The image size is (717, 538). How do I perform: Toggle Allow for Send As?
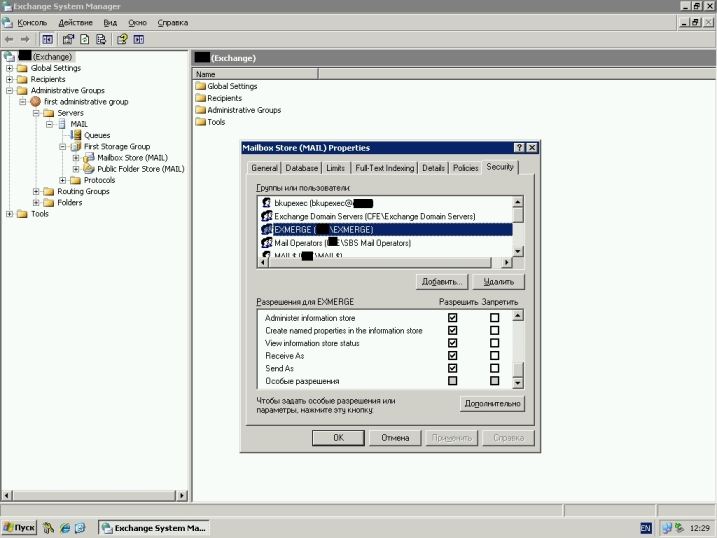pos(453,368)
